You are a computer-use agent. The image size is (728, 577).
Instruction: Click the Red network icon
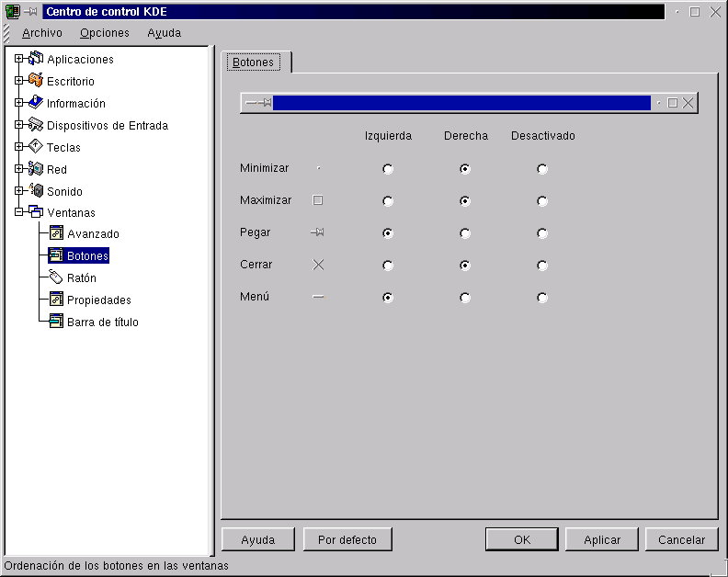[36, 169]
